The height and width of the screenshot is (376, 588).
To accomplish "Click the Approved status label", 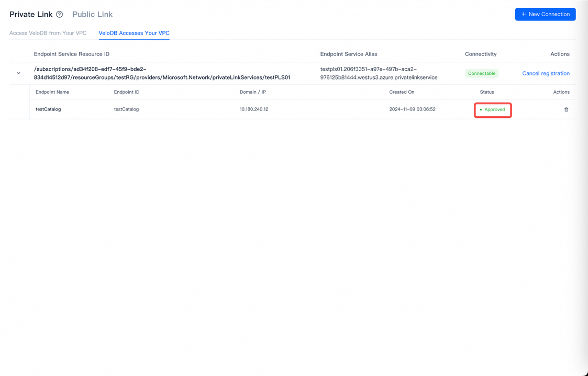I will click(494, 110).
